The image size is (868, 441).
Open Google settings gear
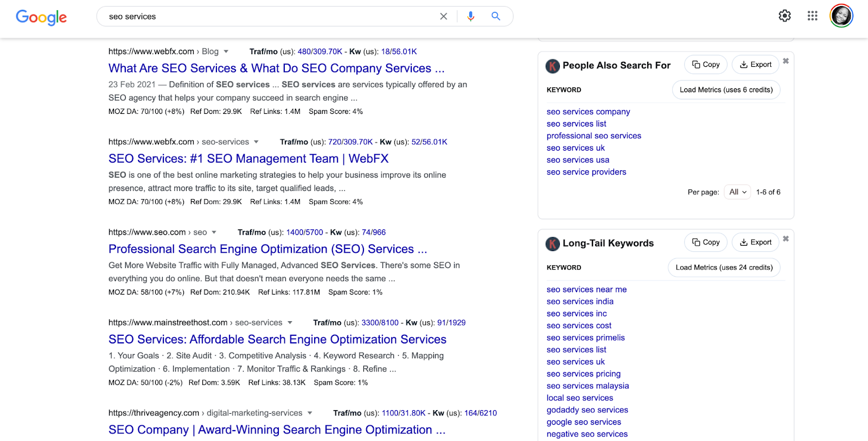(784, 16)
